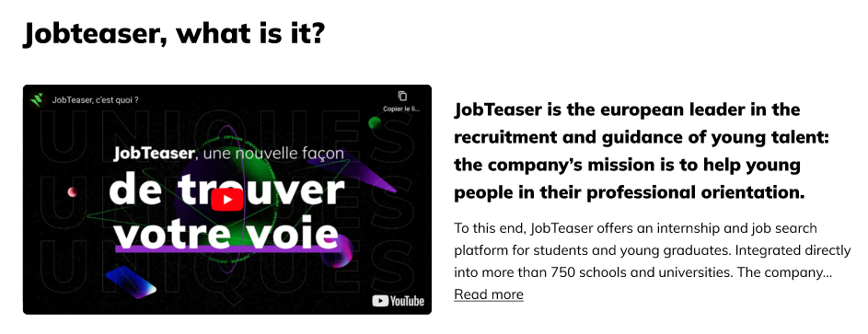Click "JobTeaser, une nouvelle façon" overlay text
This screenshot has height=334, width=868.
(228, 153)
